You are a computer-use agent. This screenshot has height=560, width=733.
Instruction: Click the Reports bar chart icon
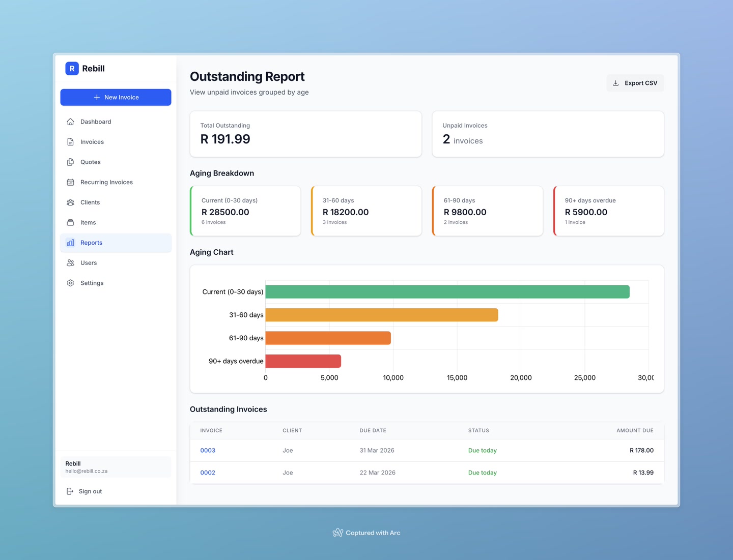click(70, 243)
